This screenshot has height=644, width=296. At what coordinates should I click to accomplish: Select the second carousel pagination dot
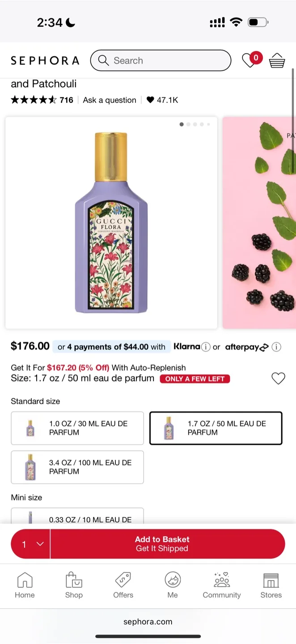click(188, 124)
